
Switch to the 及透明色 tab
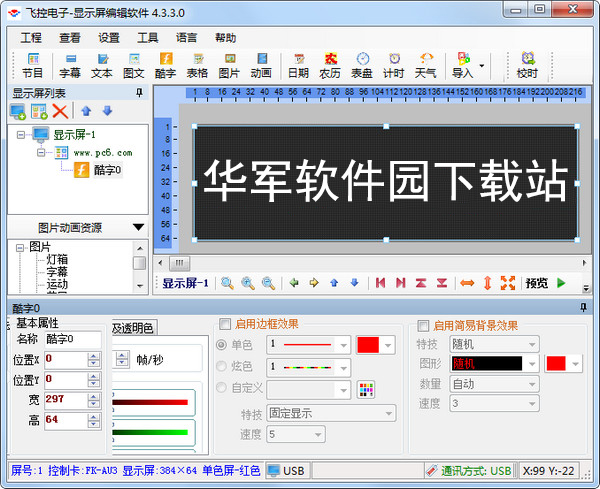pos(134,328)
